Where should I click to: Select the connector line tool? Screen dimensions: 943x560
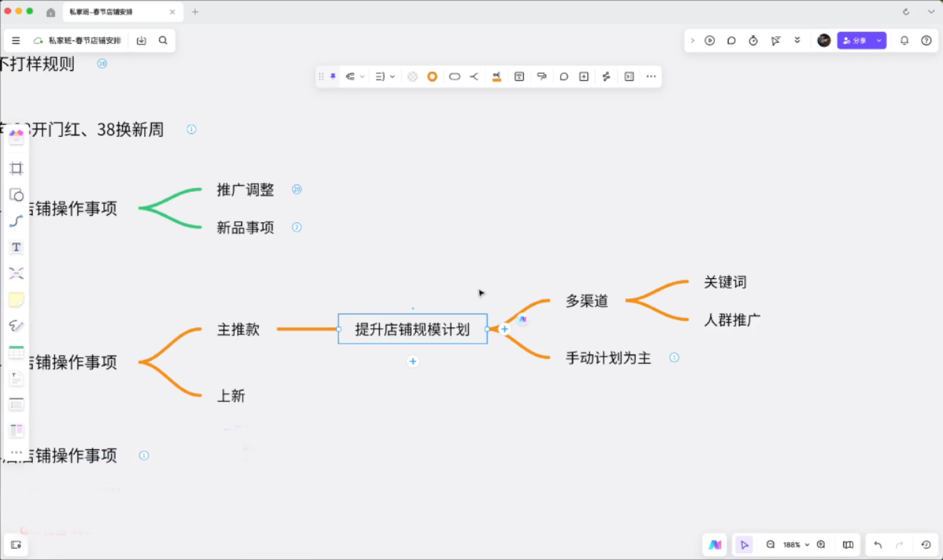pyautogui.click(x=16, y=221)
